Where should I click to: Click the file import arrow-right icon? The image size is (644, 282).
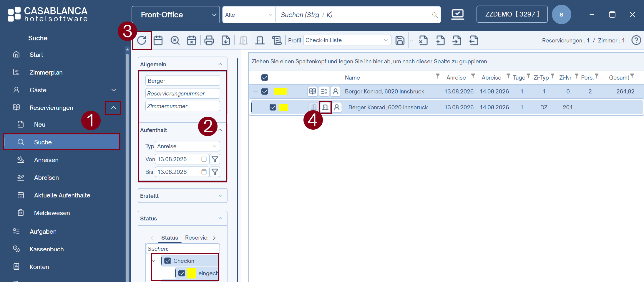457,40
